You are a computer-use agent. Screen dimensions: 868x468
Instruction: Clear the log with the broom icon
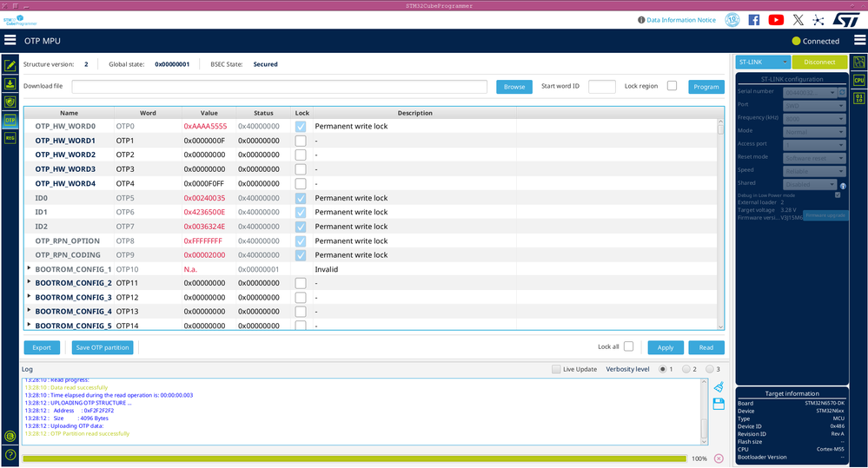coord(719,386)
